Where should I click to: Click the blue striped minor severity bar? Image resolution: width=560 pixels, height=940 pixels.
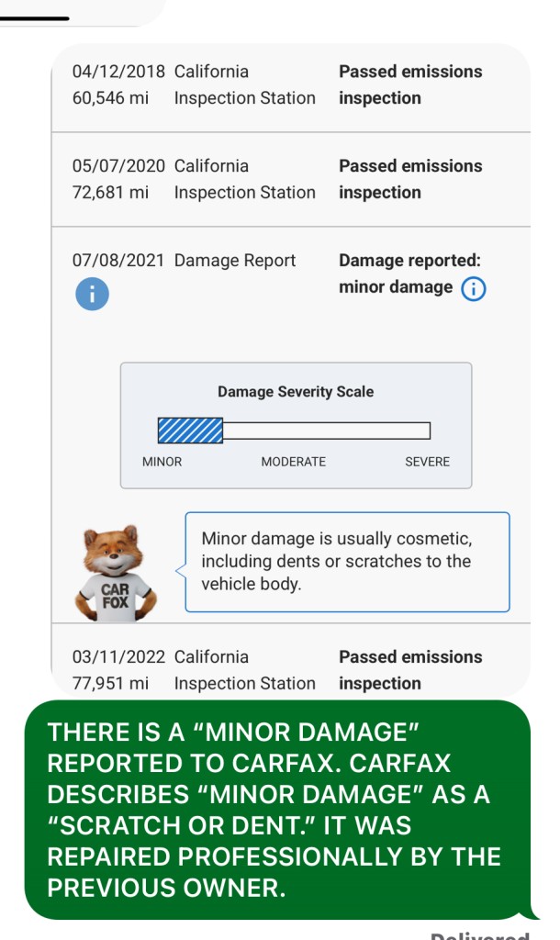click(190, 431)
